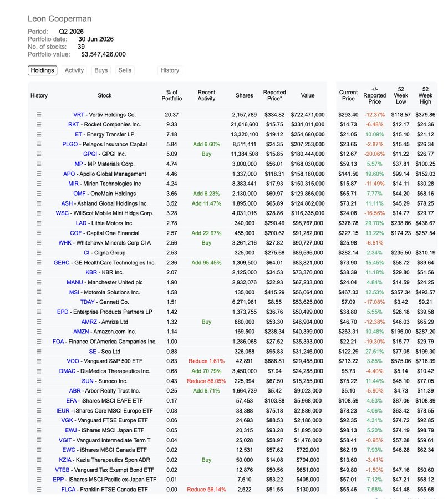This screenshot has width=448, height=499.
Task: Open history icon for Whitehawk Minerals row
Action: click(39, 243)
